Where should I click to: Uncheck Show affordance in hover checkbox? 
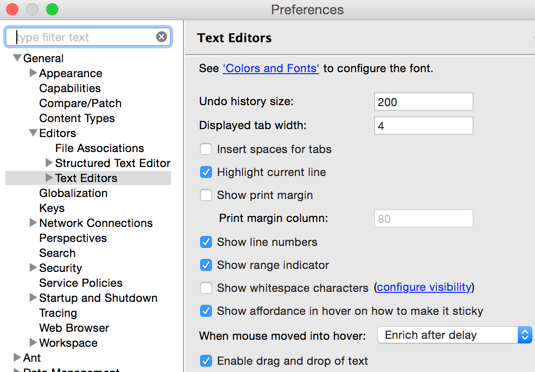pos(206,311)
